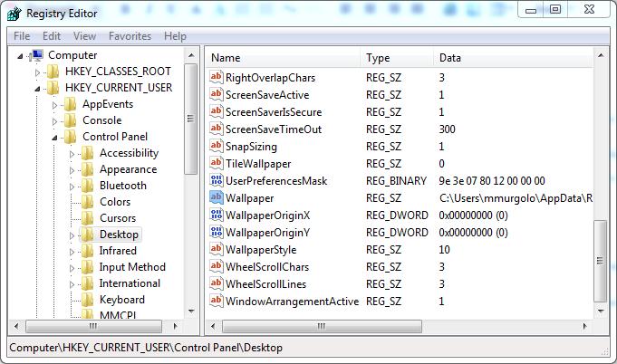The width and height of the screenshot is (617, 364).
Task: Select the International key in the tree
Action: [130, 283]
